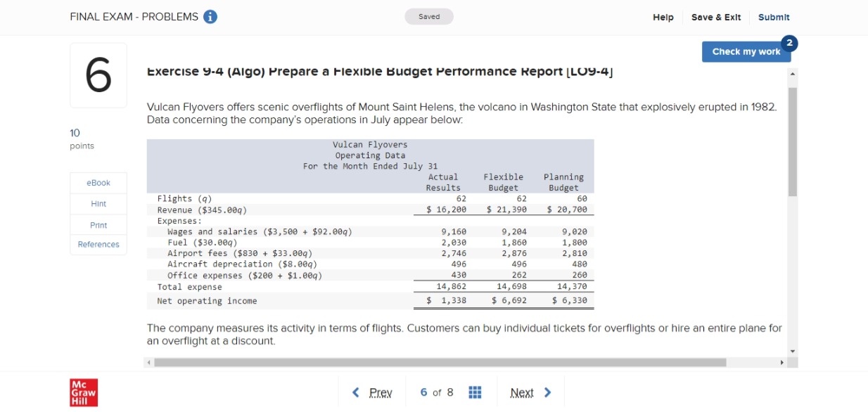Viewport: 868px width, 412px height.
Task: Click the actual total expense 14,862
Action: coord(452,287)
